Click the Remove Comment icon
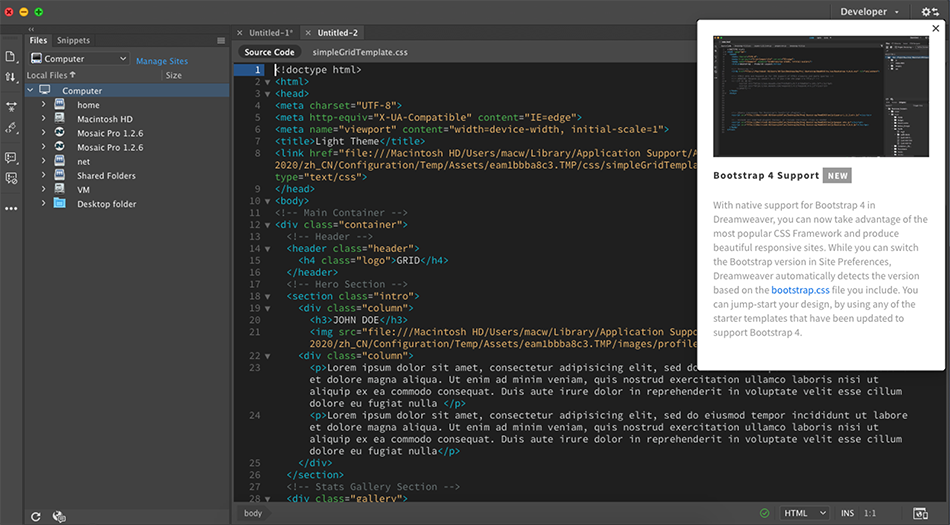950x525 pixels. coord(11,178)
